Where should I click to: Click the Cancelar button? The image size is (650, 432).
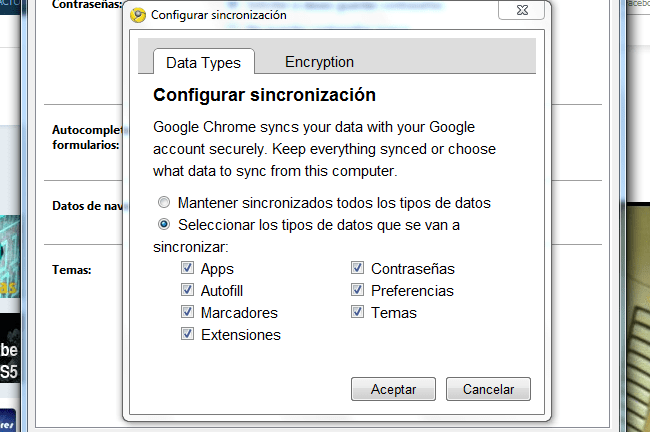[488, 389]
